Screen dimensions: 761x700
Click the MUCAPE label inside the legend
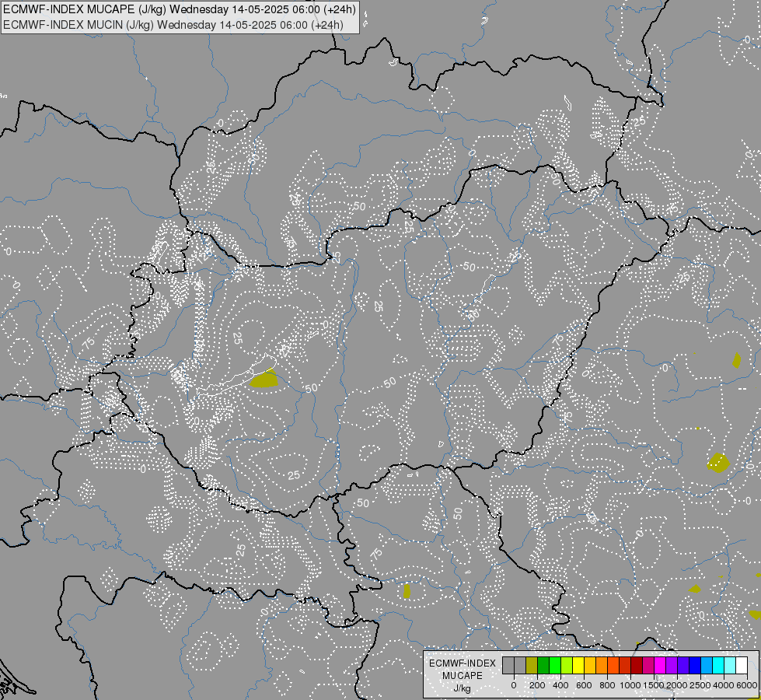tap(463, 676)
